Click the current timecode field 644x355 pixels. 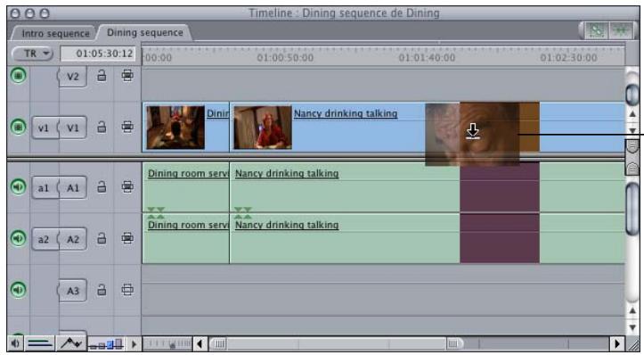click(98, 54)
